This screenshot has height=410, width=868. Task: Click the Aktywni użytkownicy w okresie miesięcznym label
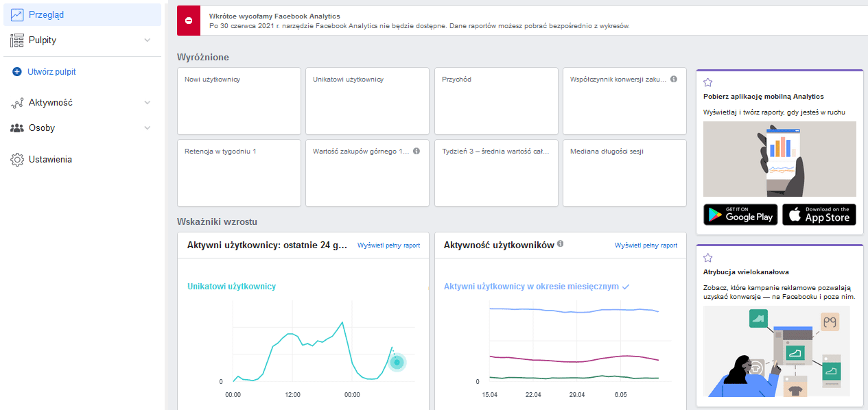pyautogui.click(x=531, y=287)
